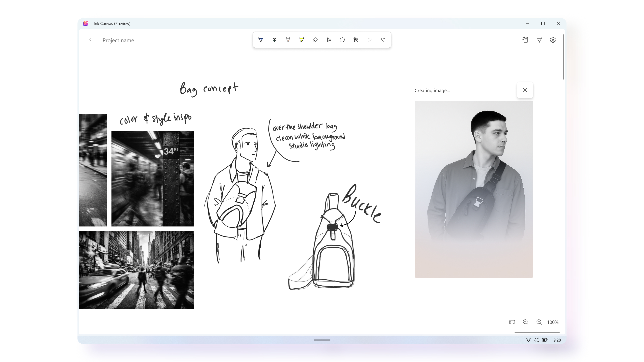Viewport: 644px width, 362px height.
Task: Click the vertical scrollbar on right
Action: coord(563,57)
